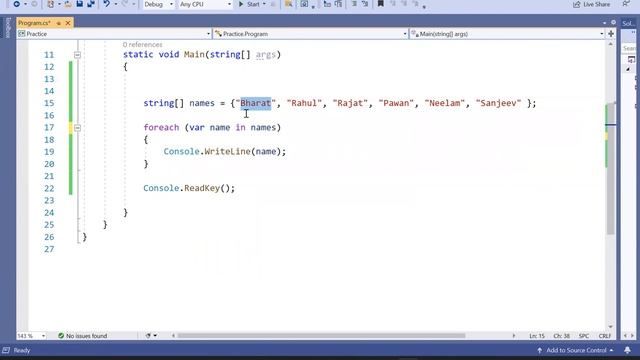
Task: Click the Open File folder icon
Action: coord(68,4)
